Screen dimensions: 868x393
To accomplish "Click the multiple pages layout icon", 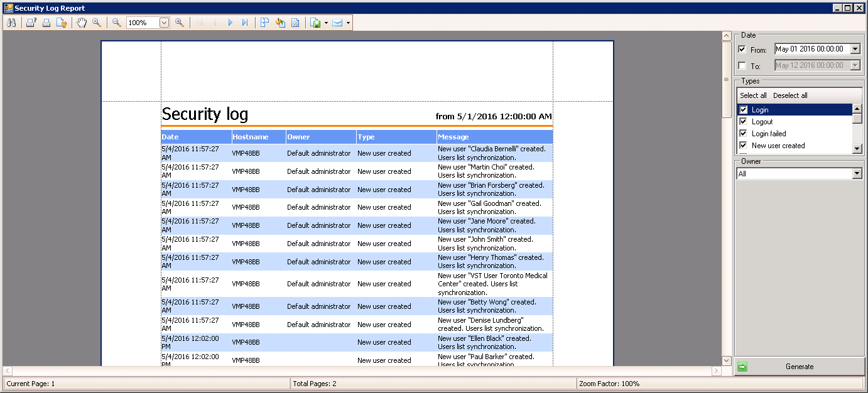I will [x=265, y=23].
